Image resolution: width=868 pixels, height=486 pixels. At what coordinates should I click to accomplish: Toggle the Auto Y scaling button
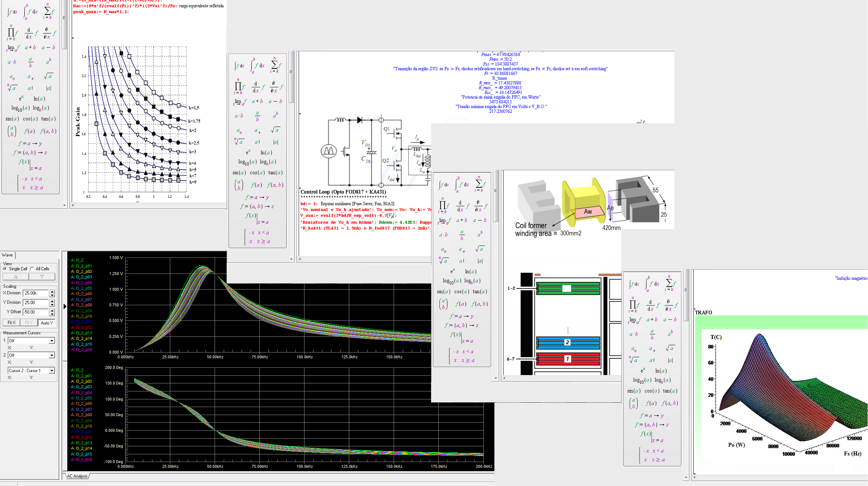pyautogui.click(x=47, y=323)
